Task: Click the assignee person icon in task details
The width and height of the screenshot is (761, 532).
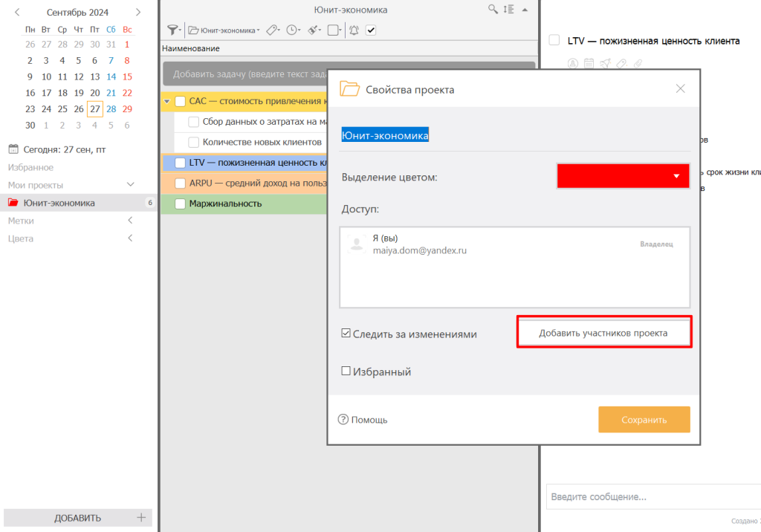Action: (x=573, y=64)
